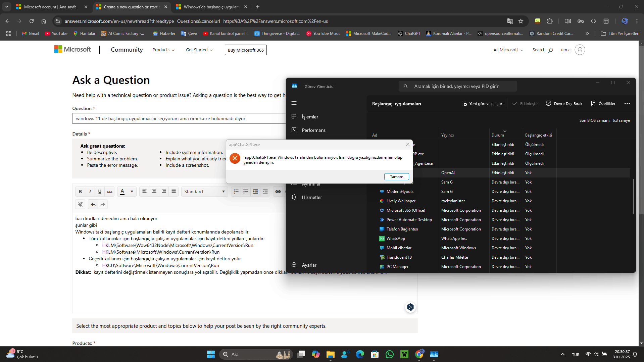Increase indent in the editor
This screenshot has height=362, width=644.
click(x=255, y=192)
